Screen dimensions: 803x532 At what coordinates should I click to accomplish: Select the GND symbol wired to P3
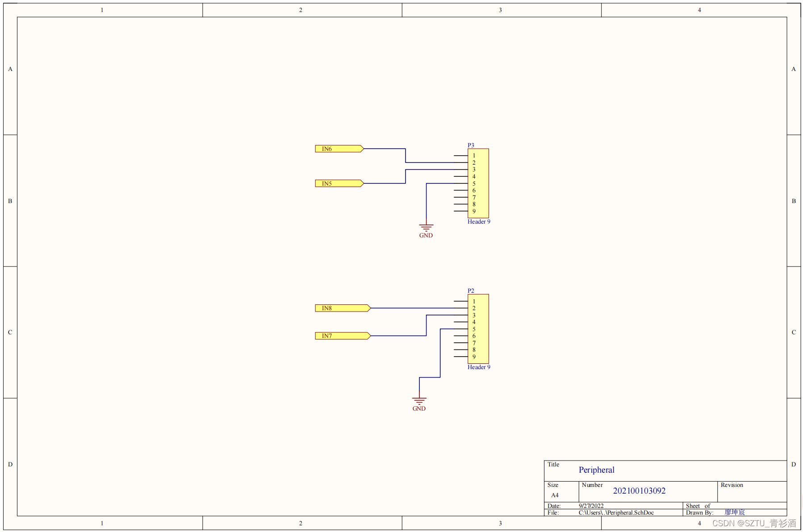[426, 228]
